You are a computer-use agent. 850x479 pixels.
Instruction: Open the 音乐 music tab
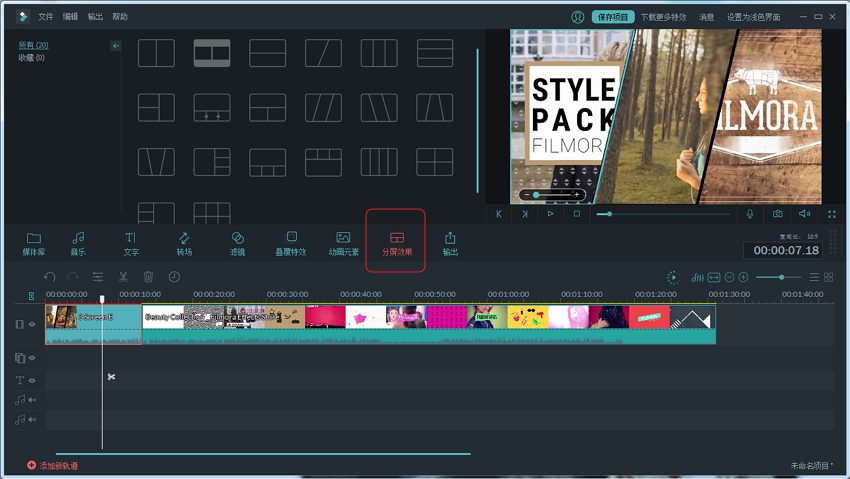tap(78, 244)
